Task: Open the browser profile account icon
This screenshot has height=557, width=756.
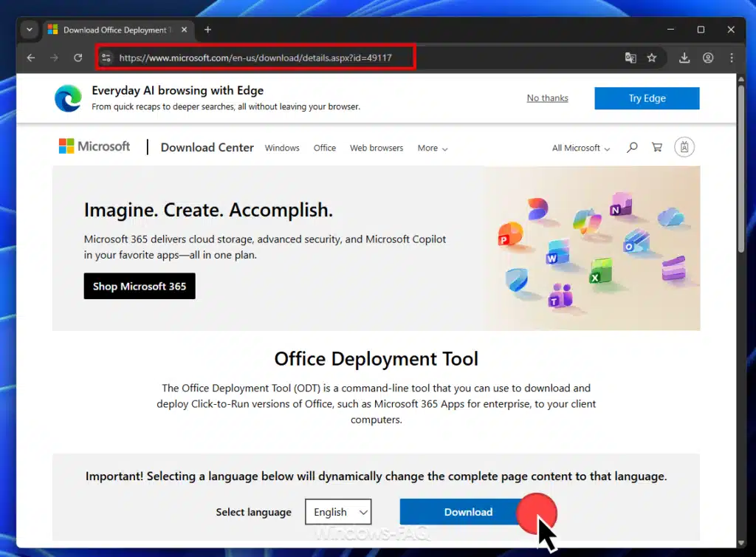Action: pyautogui.click(x=707, y=57)
